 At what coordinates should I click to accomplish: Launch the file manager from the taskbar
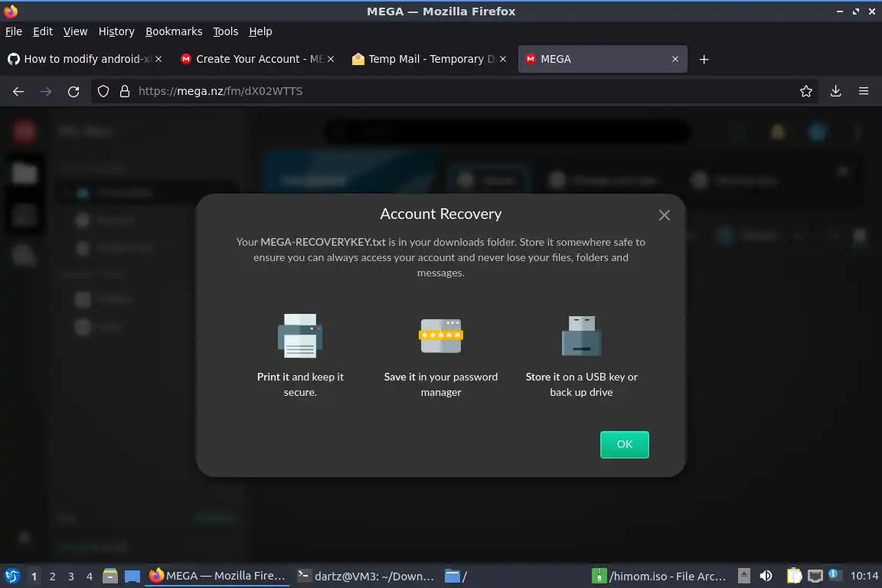click(110, 577)
